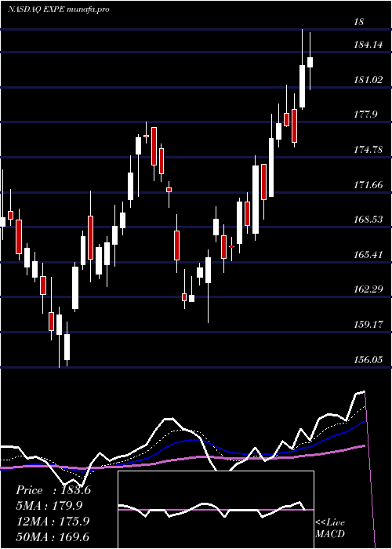Click inside the MACD inset chart box
Viewport: 392px width, 549px height.
point(216,510)
